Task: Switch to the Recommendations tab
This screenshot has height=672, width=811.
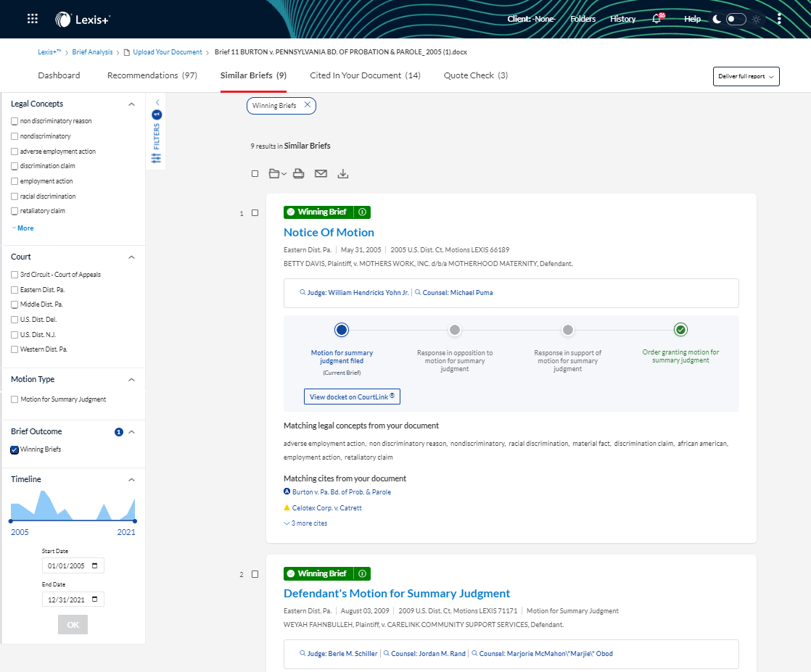Action: [152, 75]
